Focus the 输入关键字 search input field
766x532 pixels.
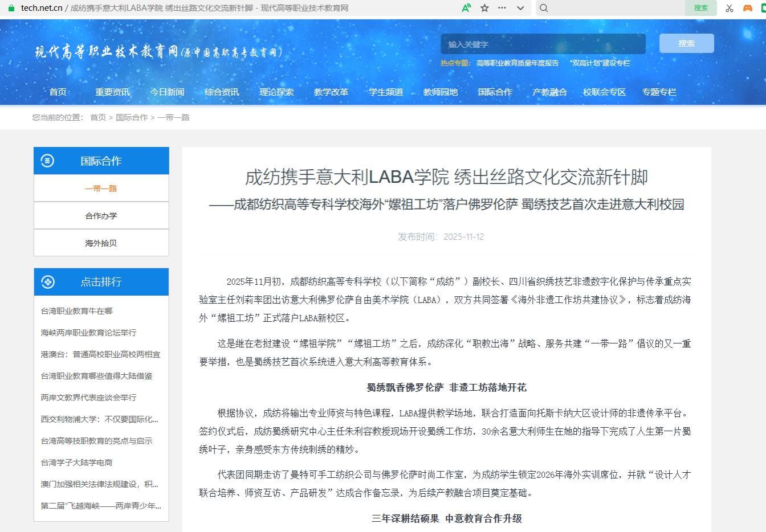(x=543, y=44)
